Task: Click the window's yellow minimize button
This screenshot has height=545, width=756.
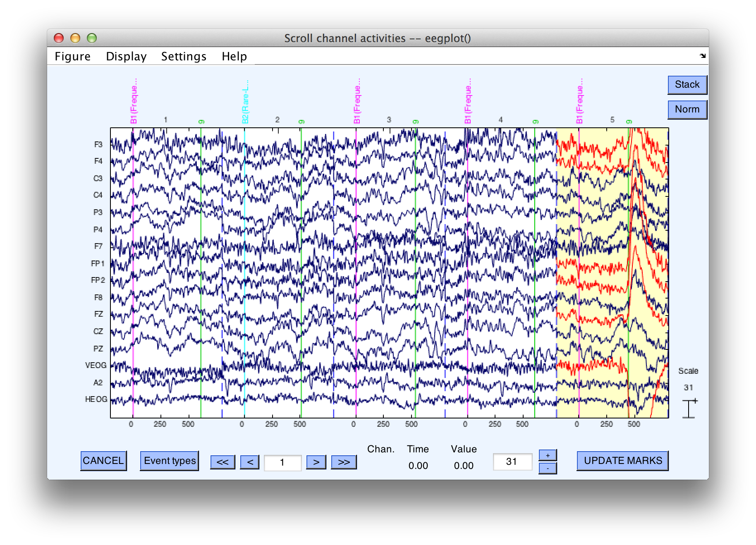Action: tap(75, 38)
